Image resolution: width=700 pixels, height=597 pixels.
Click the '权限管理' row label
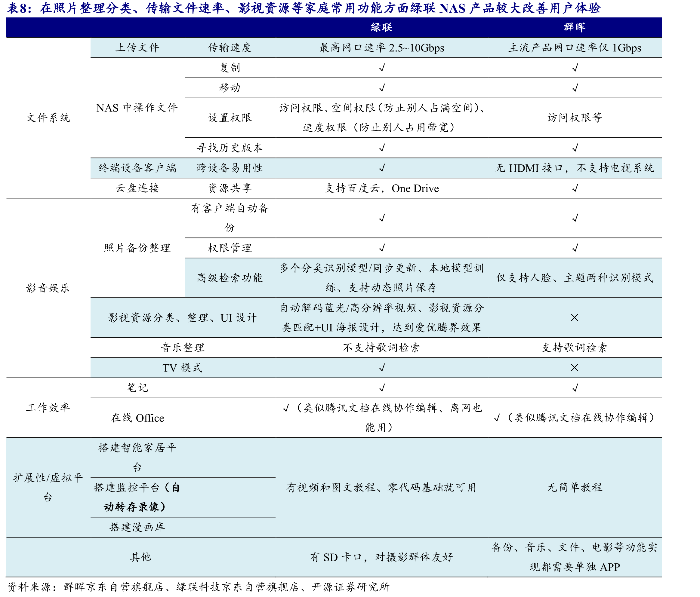(x=230, y=248)
